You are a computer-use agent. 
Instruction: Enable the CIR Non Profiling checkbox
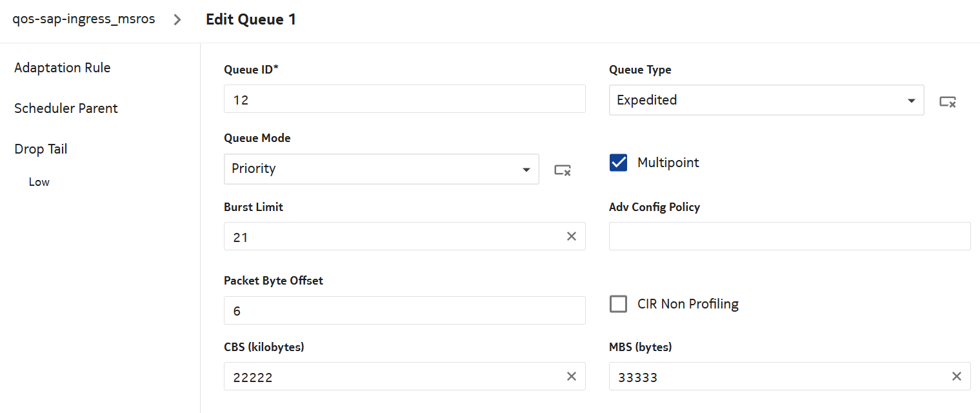(x=618, y=304)
